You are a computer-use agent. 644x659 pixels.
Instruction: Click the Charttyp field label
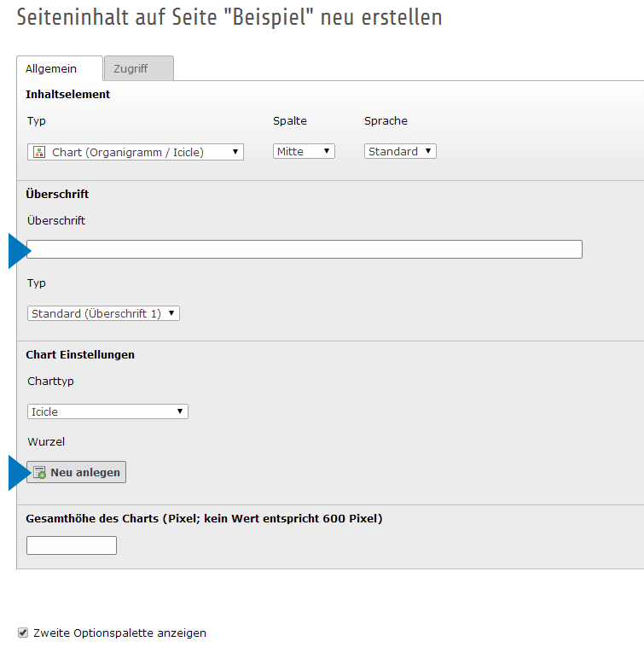coord(50,381)
